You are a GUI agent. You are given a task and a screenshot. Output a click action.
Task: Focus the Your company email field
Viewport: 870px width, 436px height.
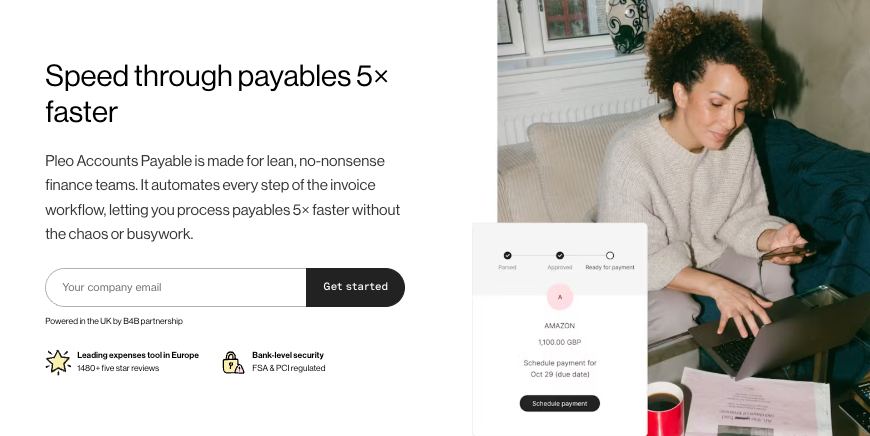click(x=176, y=287)
